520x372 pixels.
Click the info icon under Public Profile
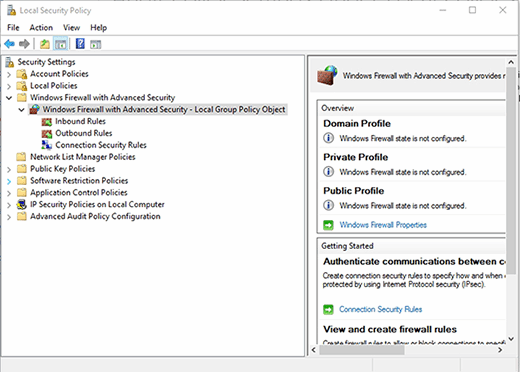pyautogui.click(x=328, y=205)
